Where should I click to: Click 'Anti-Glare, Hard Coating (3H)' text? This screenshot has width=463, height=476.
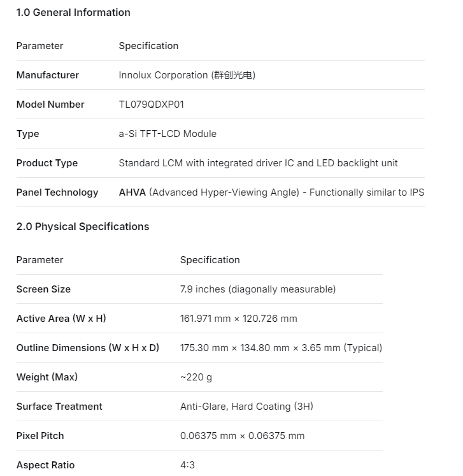246,407
